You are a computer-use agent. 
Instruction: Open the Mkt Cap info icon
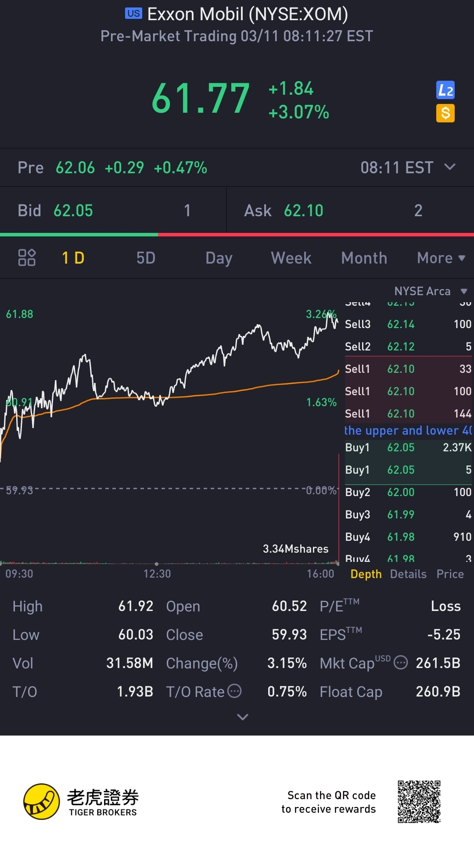pos(401,662)
